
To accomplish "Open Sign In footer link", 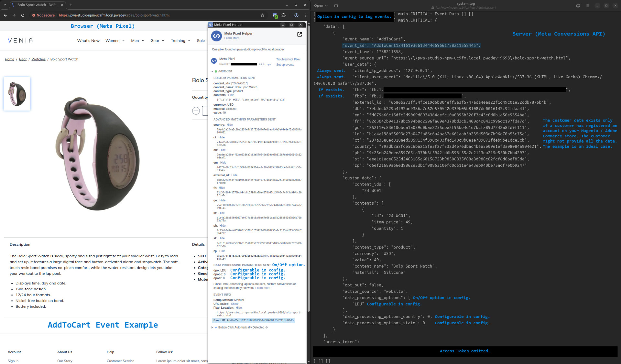I will (13, 361).
